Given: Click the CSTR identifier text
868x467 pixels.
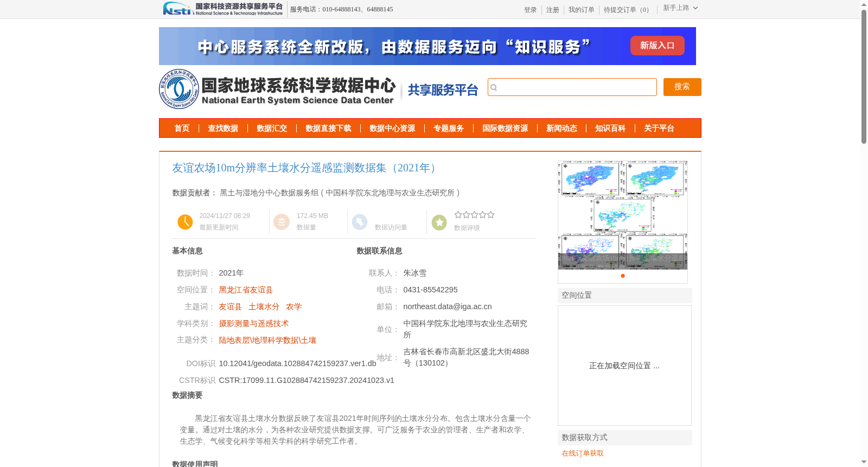Looking at the screenshot, I should click(307, 381).
